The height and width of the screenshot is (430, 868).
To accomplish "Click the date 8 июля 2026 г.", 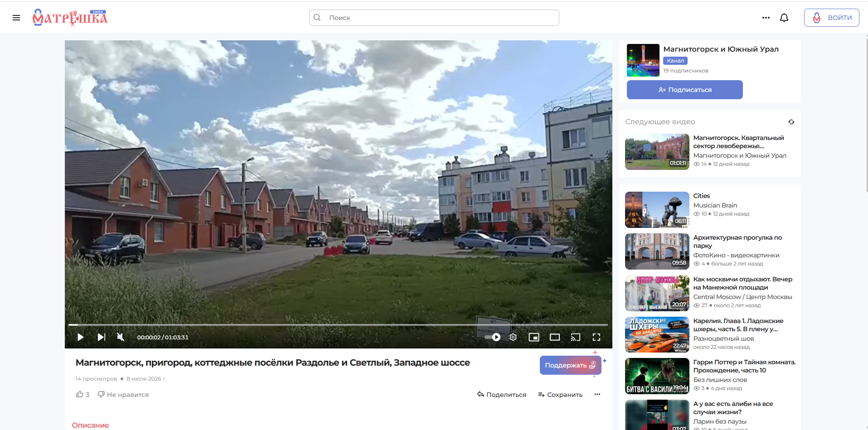I will 146,379.
